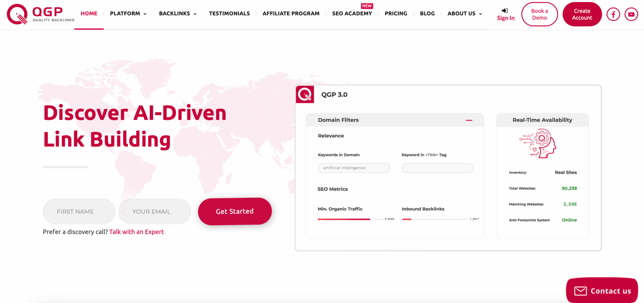The height and width of the screenshot is (303, 644).
Task: Focus the First Name input field
Action: tap(79, 211)
